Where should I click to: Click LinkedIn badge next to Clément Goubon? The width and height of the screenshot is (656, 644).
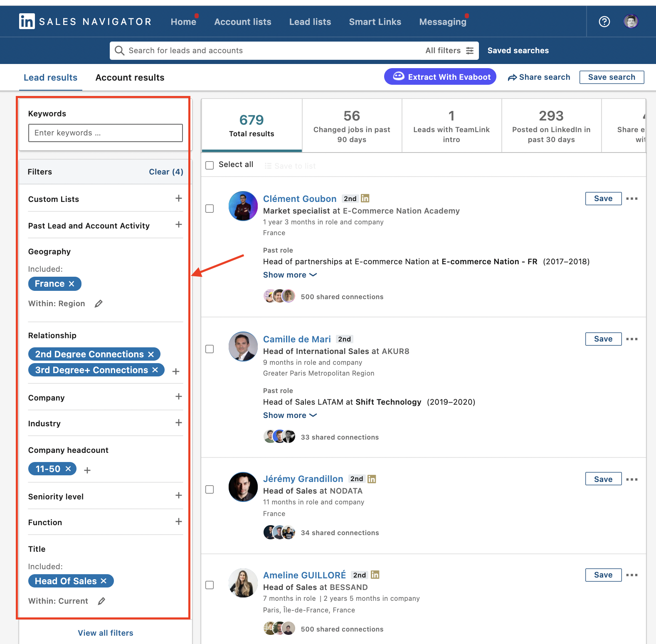pos(365,198)
